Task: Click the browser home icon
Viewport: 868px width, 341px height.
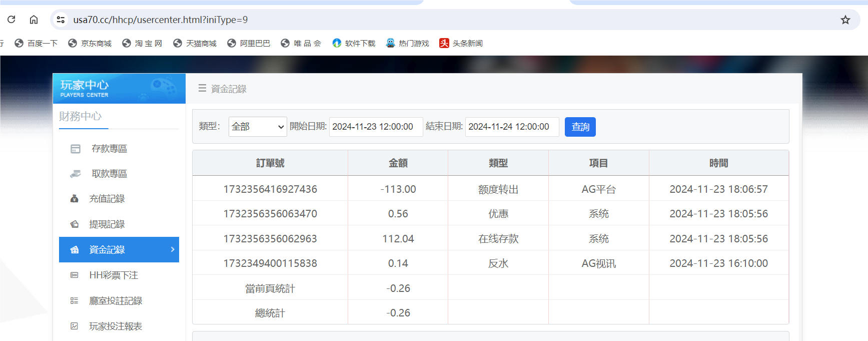Action: 34,20
